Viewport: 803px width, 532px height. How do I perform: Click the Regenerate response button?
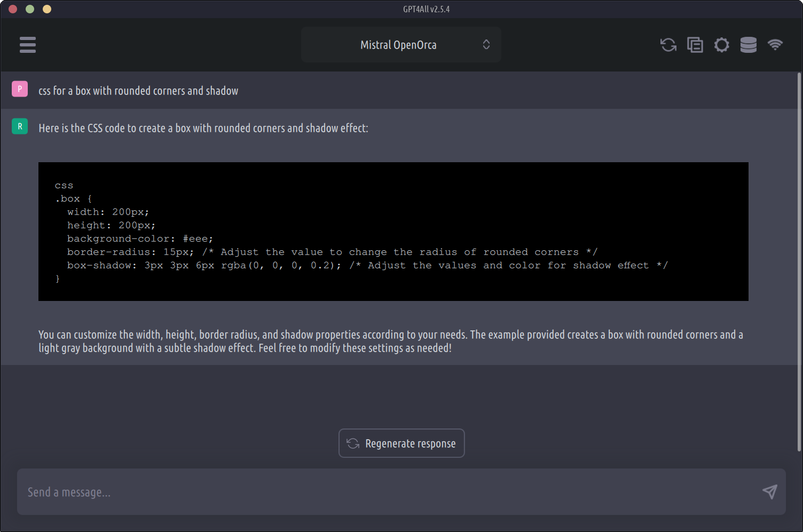coord(401,443)
